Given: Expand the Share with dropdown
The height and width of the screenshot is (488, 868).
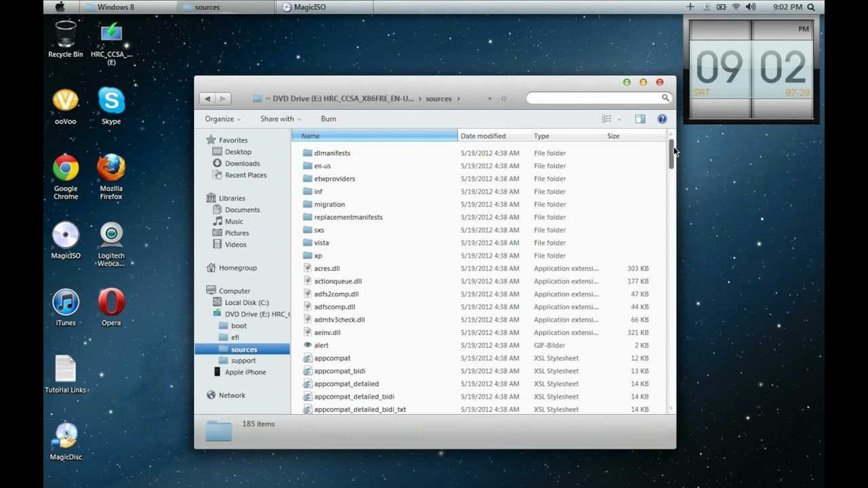Looking at the screenshot, I should click(x=280, y=119).
